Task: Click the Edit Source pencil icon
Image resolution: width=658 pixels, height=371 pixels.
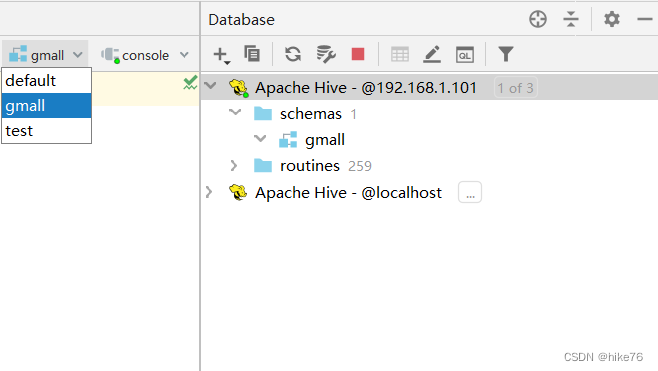Action: click(432, 54)
